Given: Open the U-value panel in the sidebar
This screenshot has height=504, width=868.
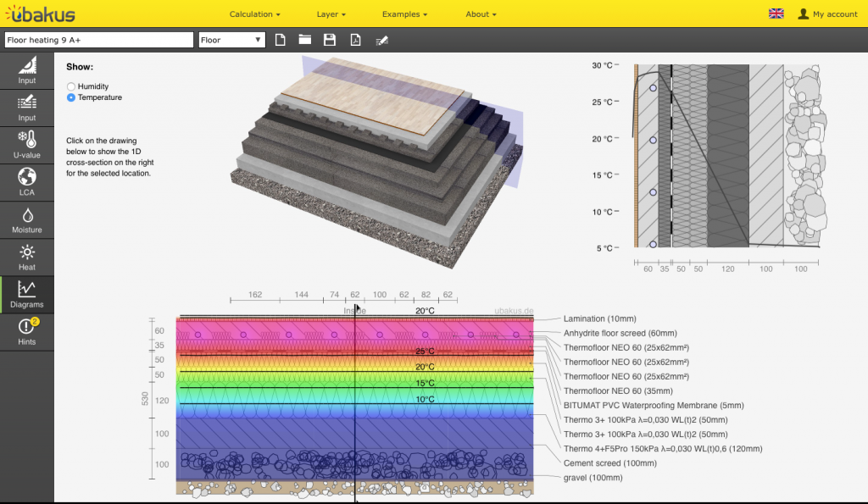Looking at the screenshot, I should coord(27,145).
